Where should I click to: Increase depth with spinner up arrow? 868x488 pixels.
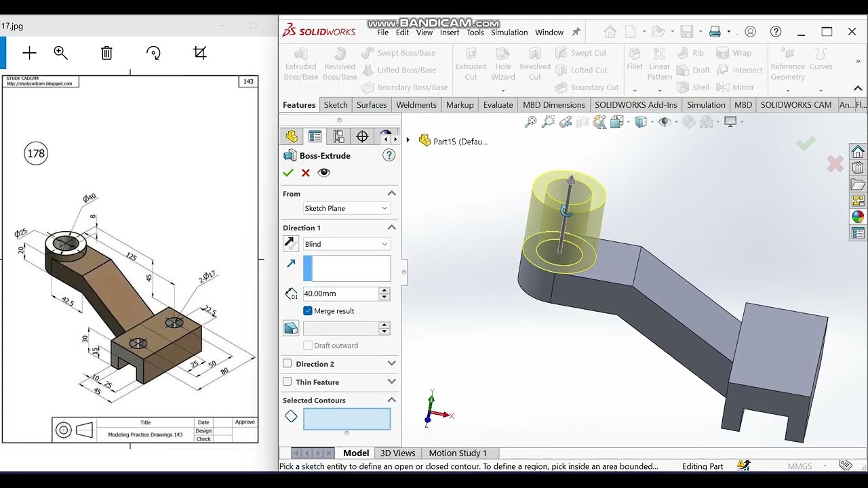click(x=384, y=290)
